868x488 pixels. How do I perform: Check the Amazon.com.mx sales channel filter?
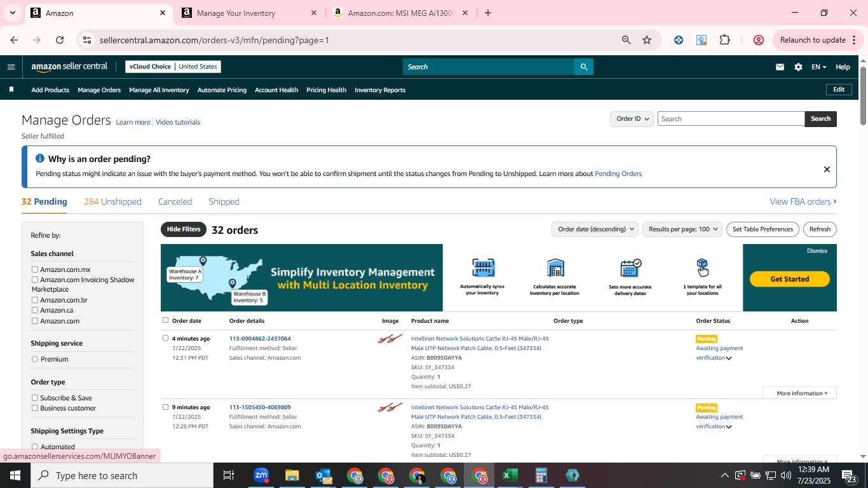[35, 269]
